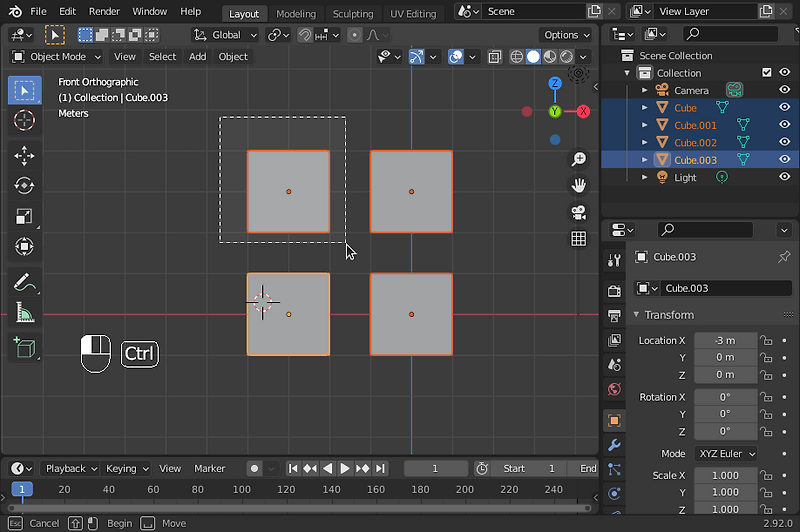This screenshot has height=532, width=800.
Task: Open the Modifier properties tab
Action: [614, 445]
